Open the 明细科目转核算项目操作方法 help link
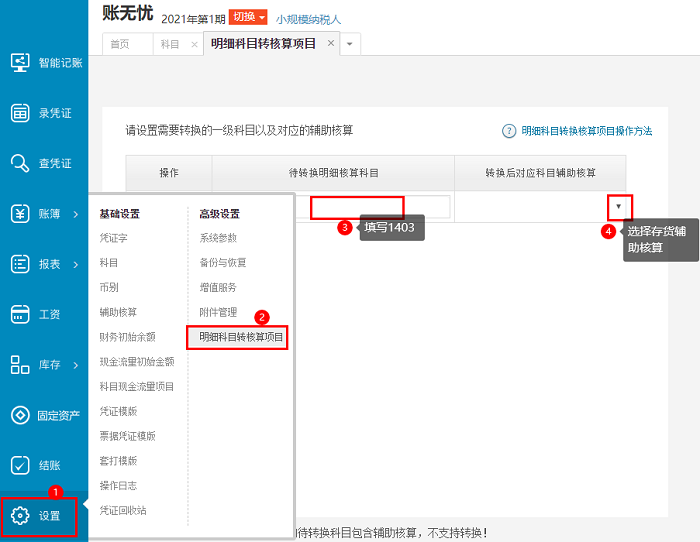Screen dimensions: 700x542 [x=586, y=131]
